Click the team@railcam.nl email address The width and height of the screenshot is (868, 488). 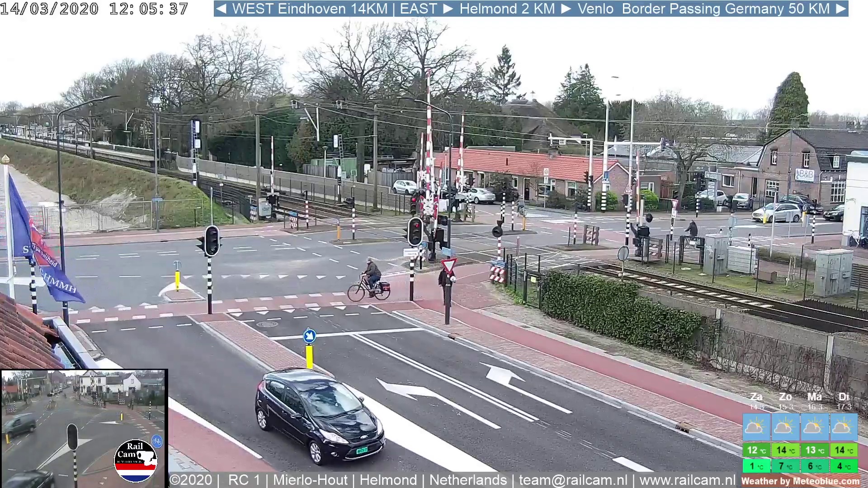point(573,480)
